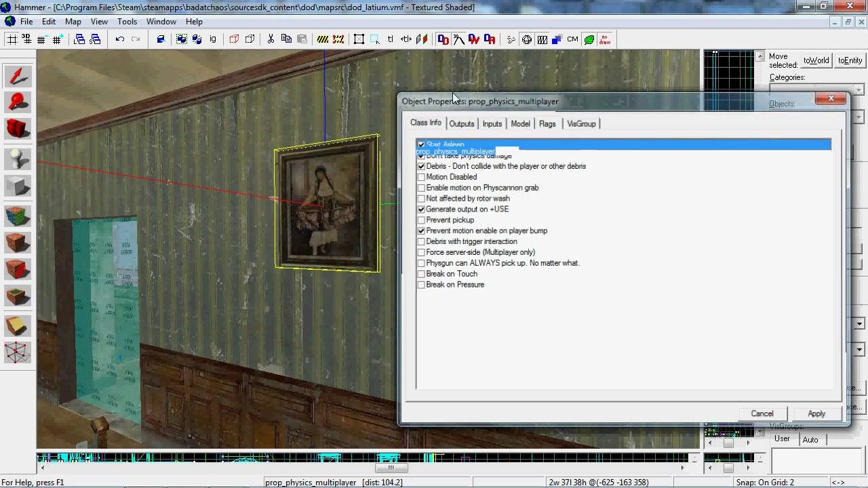The image size is (868, 488).
Task: Select the Vertex Manipulation tool
Action: coord(18,352)
